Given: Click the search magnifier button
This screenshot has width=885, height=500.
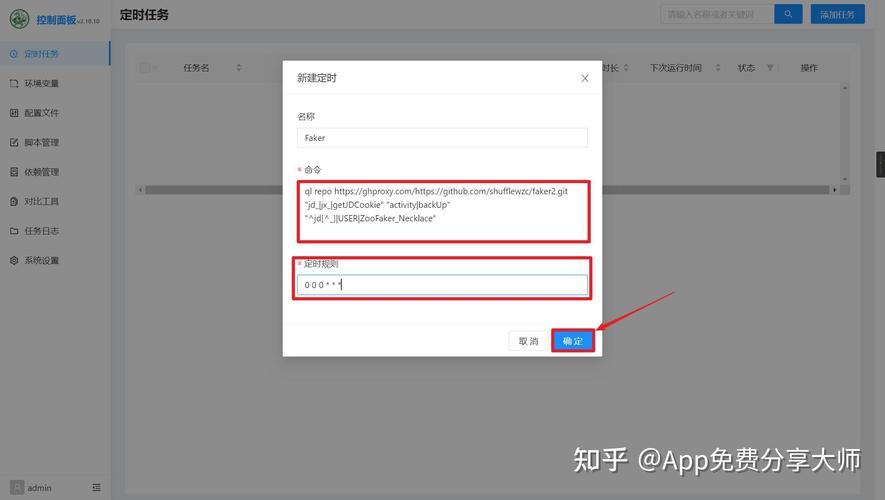Looking at the screenshot, I should coord(788,14).
